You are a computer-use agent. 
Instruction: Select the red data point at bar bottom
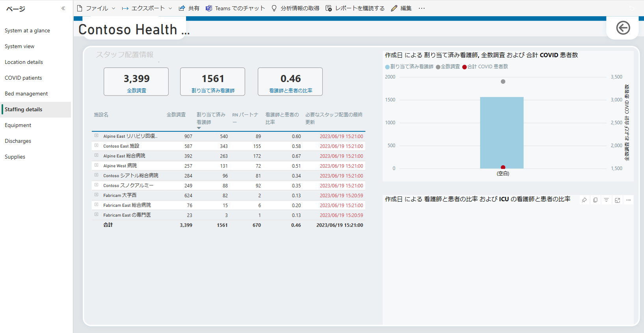click(503, 167)
